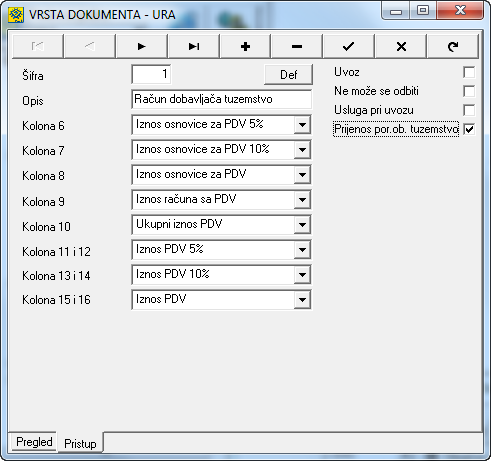Image resolution: width=491 pixels, height=461 pixels.
Task: Uncheck 'Prijenos por.ob. tuzemstvo' checkbox
Action: point(469,129)
